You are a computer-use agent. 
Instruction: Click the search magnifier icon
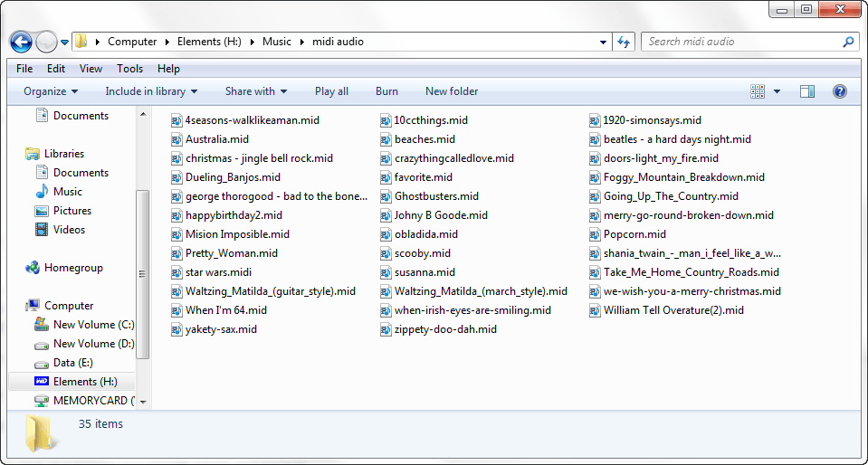coord(848,42)
